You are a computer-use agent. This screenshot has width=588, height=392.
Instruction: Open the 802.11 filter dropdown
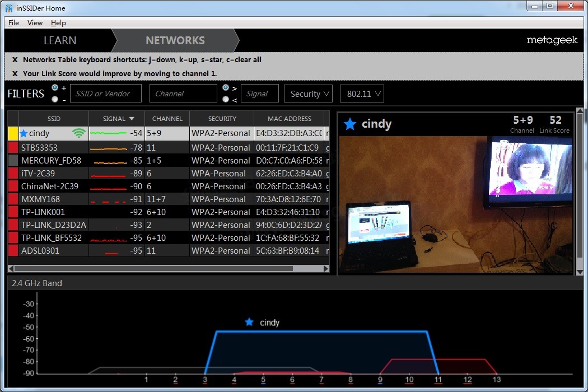[362, 94]
